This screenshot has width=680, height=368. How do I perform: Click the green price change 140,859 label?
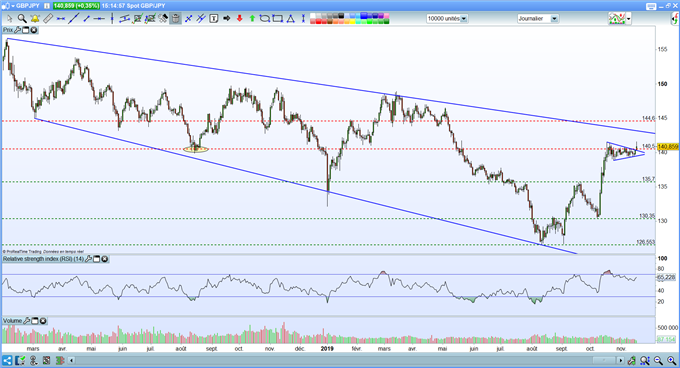[76, 6]
